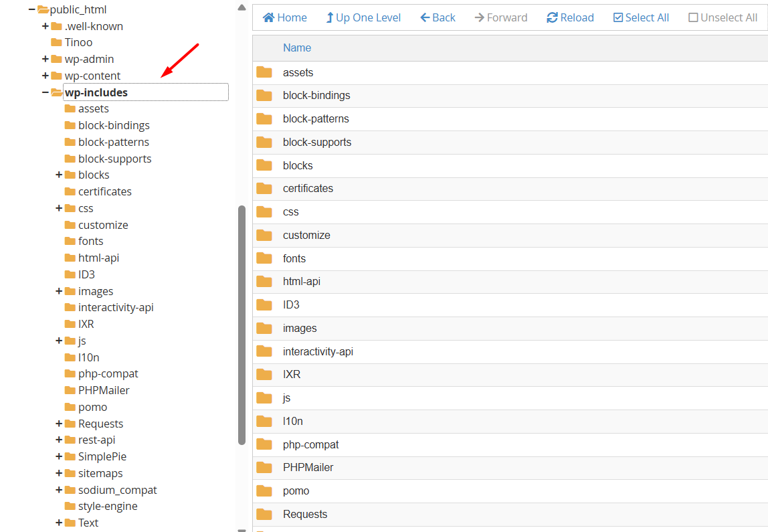Select Tinoo folder in the tree
The width and height of the screenshot is (768, 532).
click(78, 42)
